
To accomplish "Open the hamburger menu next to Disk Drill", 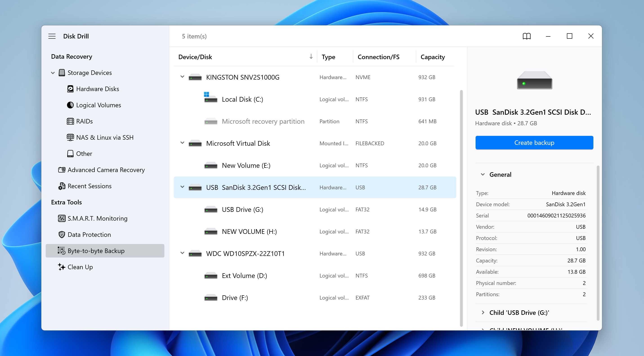I will click(52, 36).
